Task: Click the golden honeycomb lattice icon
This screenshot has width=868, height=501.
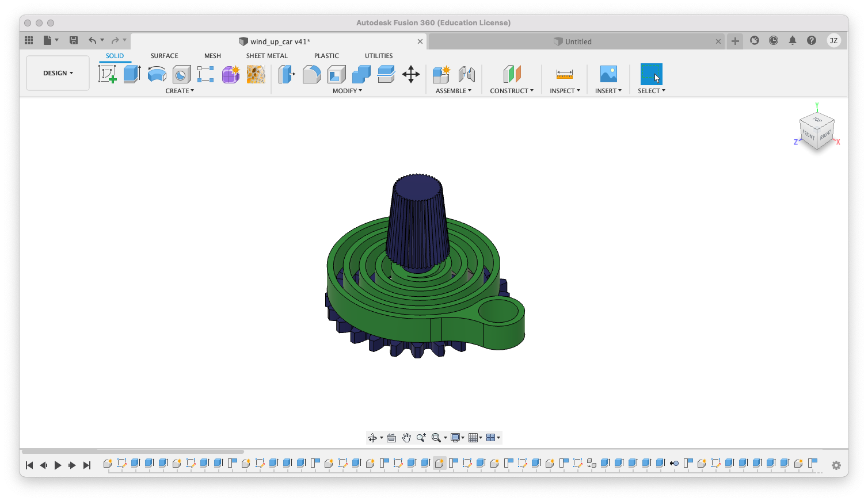Action: click(x=256, y=74)
